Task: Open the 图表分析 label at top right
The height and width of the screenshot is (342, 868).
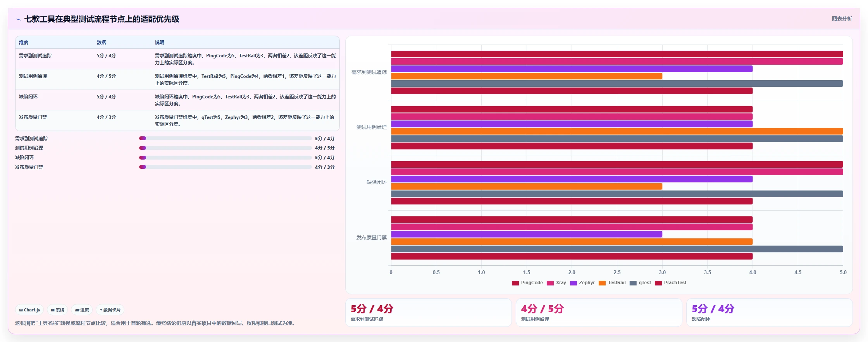Action: (842, 19)
